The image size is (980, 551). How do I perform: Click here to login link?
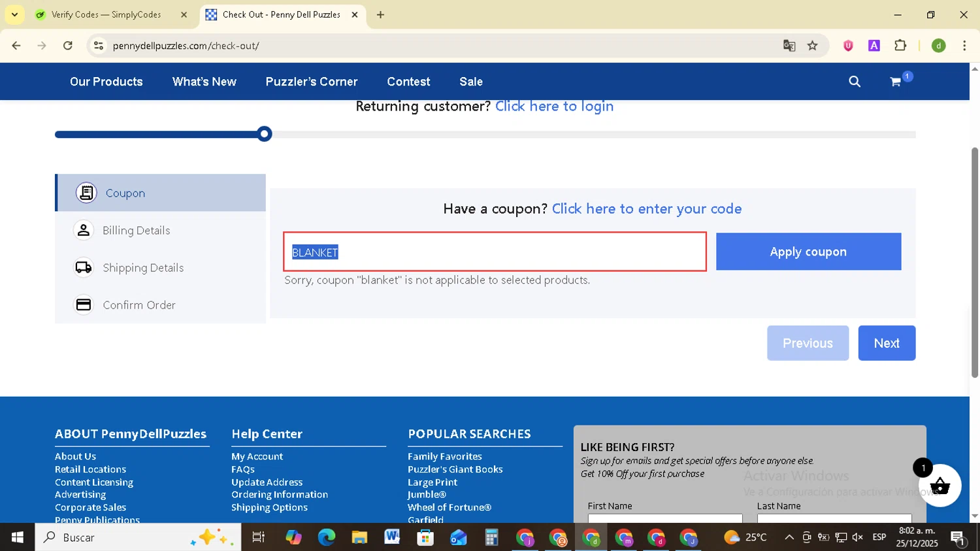[x=554, y=106]
